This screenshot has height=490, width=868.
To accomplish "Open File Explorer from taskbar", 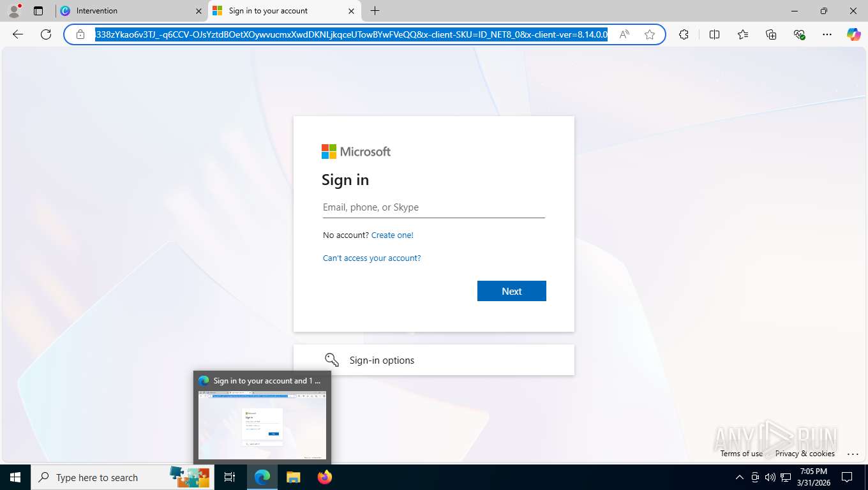I will tap(293, 477).
